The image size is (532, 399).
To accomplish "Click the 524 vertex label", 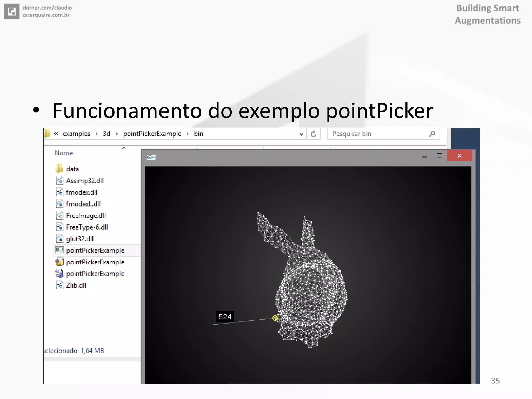I will pos(225,317).
